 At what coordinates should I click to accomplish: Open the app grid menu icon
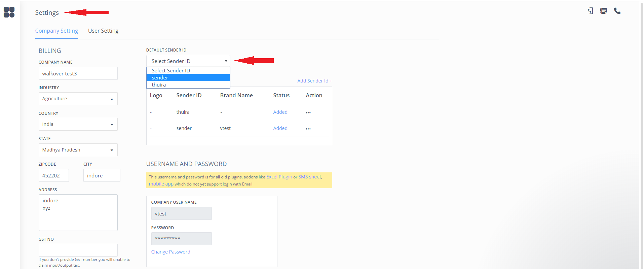pyautogui.click(x=9, y=12)
